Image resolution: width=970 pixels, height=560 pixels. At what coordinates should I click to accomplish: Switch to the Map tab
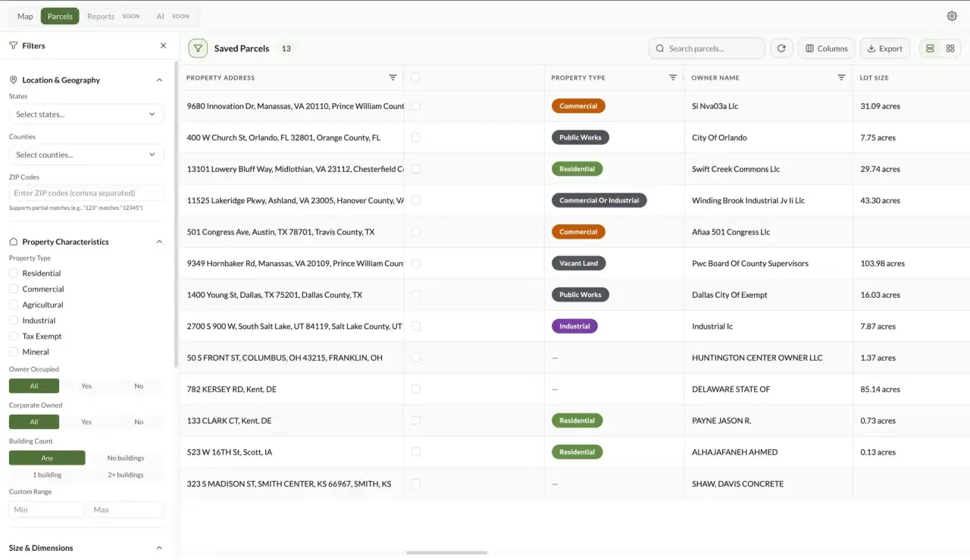(x=25, y=16)
